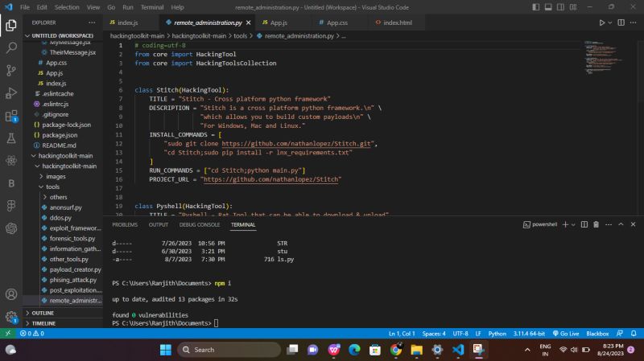Viewport: 644px width, 361px height.
Task: Open the Testing flask view
Action: [11, 138]
